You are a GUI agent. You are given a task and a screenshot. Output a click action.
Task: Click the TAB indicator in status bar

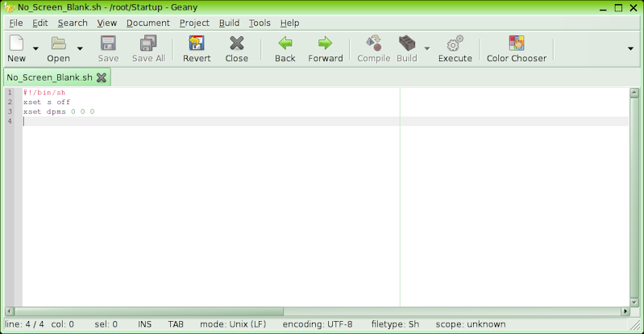pyautogui.click(x=176, y=324)
